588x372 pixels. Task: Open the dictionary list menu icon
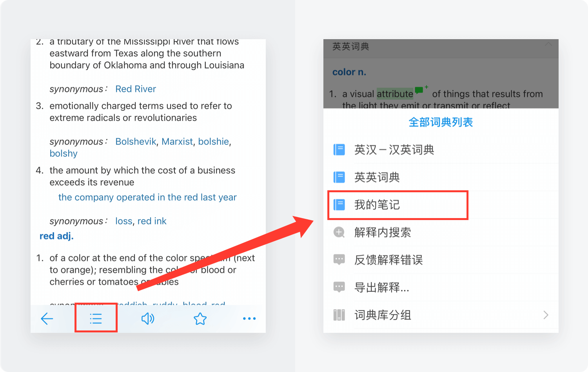click(96, 319)
